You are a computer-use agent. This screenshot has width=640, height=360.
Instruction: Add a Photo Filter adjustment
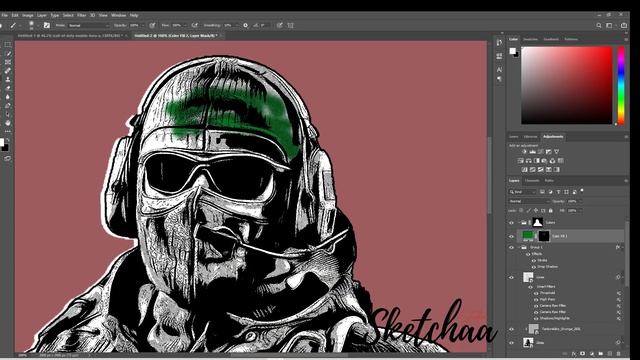tap(544, 160)
